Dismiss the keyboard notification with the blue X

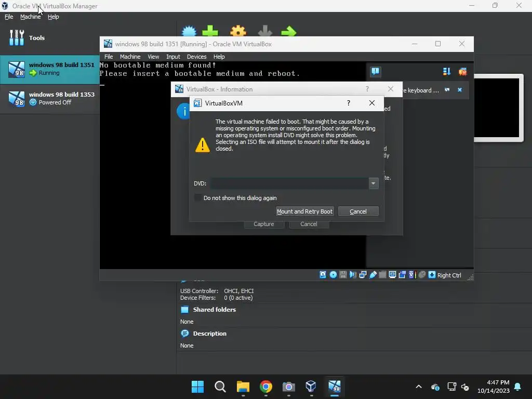460,90
